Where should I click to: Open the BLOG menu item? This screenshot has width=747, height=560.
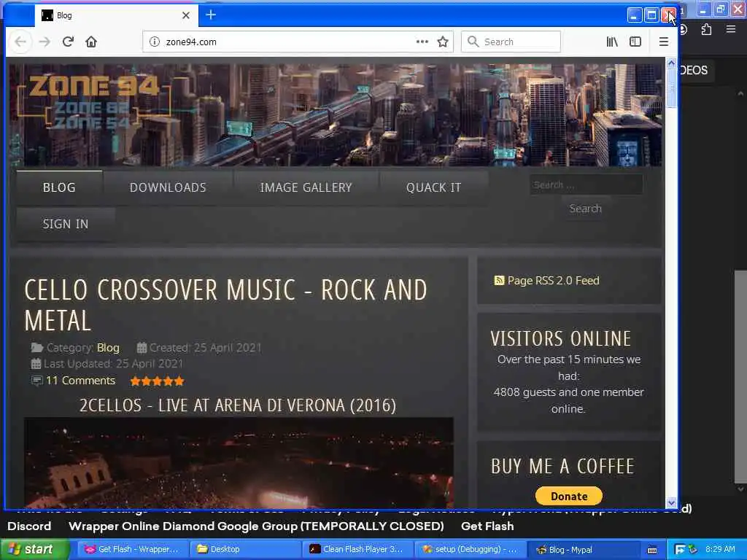coord(59,187)
